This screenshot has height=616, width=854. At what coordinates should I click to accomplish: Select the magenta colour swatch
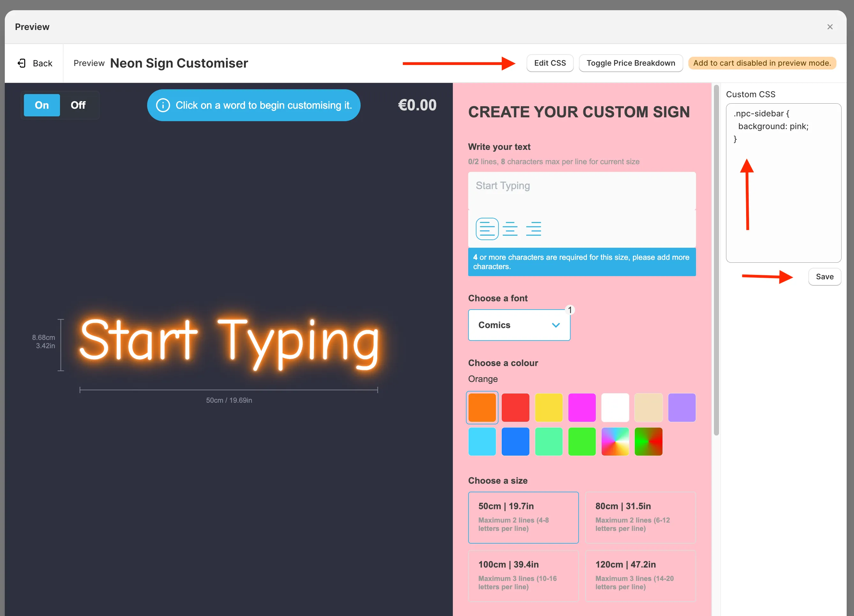(582, 407)
